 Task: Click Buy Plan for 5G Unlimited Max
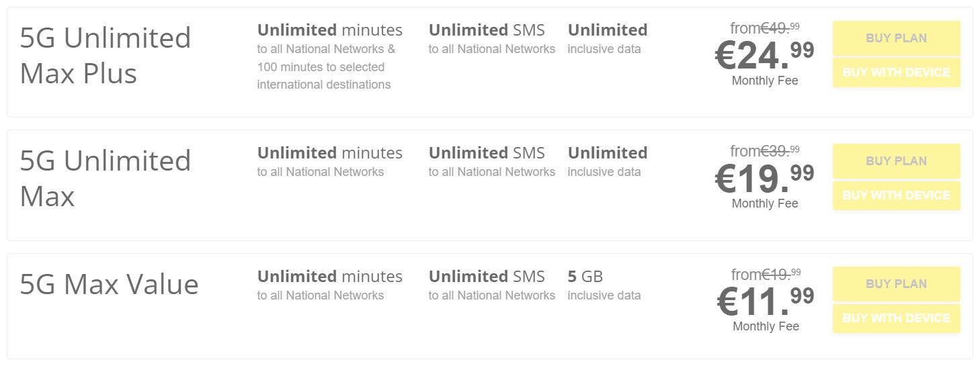pyautogui.click(x=896, y=161)
